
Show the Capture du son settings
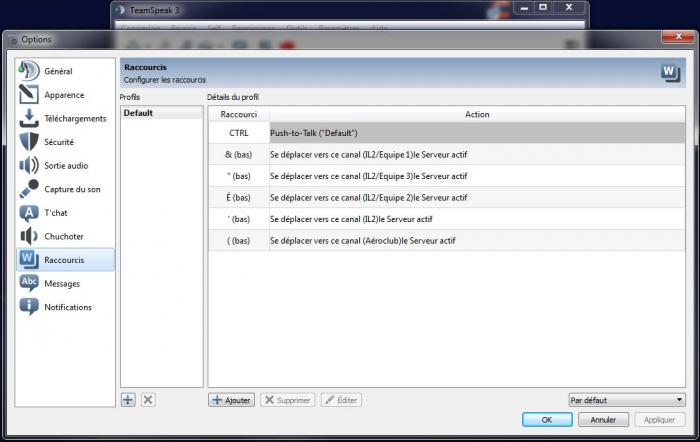[72, 189]
